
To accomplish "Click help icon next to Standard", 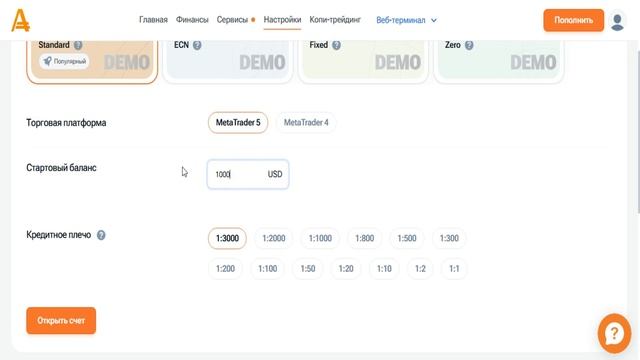I will tap(78, 45).
